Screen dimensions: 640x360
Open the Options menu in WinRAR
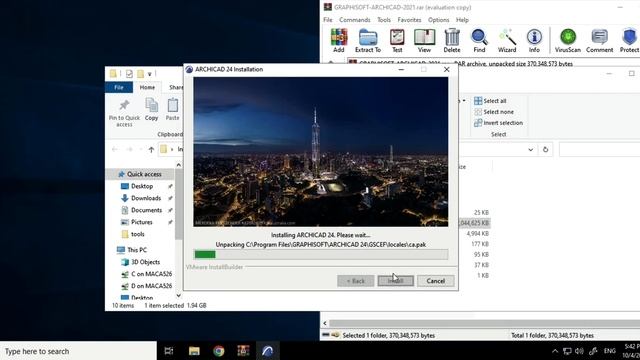[x=439, y=20]
